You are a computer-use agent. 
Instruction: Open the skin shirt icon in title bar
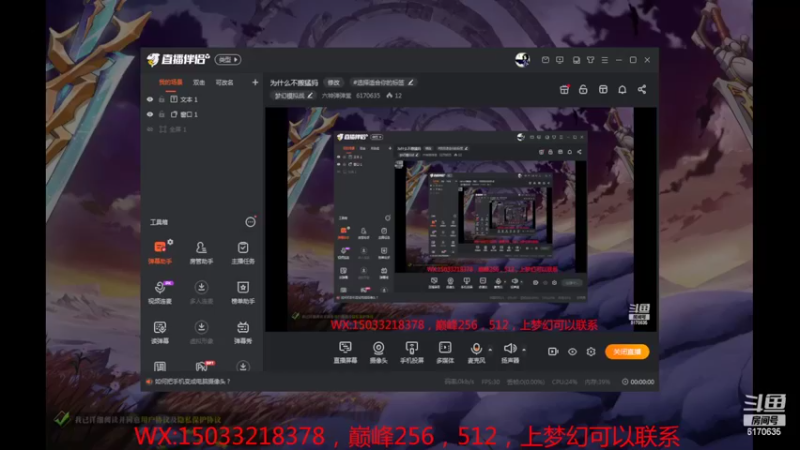[590, 60]
